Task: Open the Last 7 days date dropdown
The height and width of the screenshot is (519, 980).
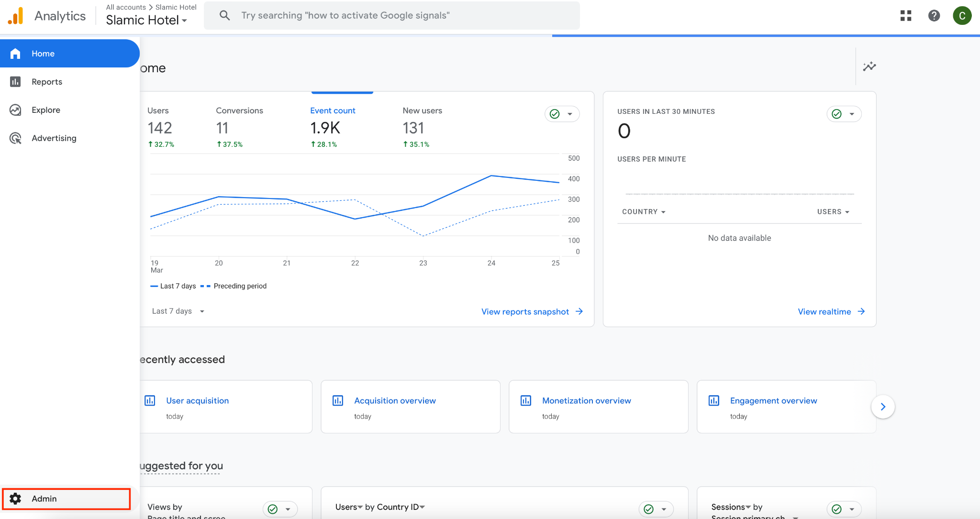Action: coord(178,311)
